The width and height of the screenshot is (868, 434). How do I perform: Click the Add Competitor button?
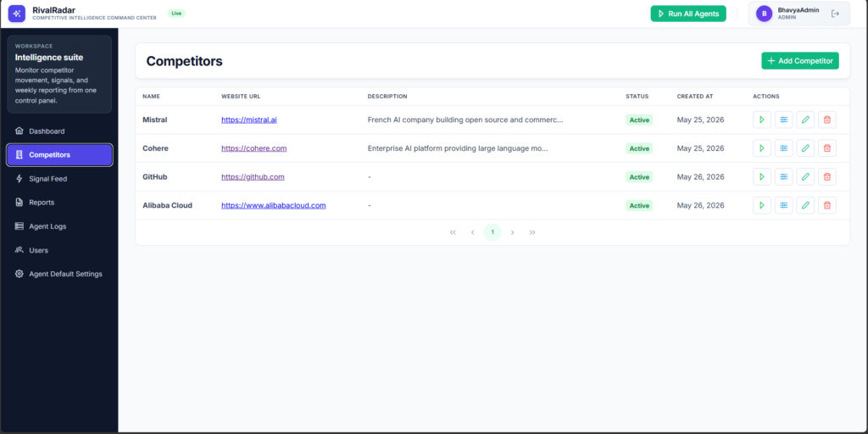coord(800,61)
